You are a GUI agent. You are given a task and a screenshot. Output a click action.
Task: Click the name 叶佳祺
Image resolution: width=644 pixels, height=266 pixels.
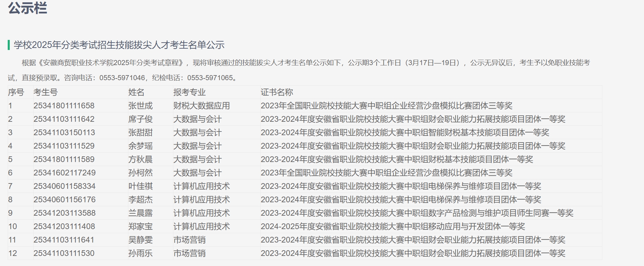pos(140,186)
